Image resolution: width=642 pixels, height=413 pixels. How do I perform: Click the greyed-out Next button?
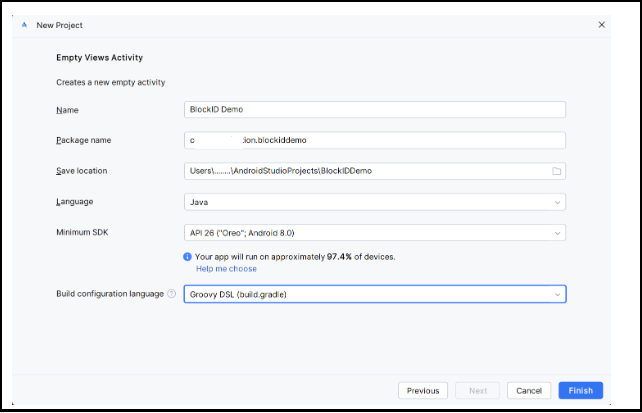[478, 391]
